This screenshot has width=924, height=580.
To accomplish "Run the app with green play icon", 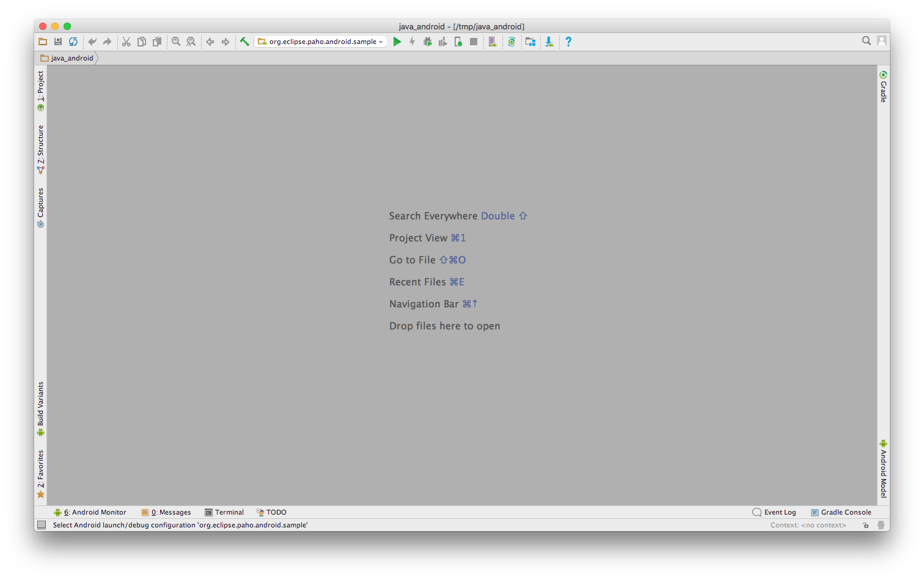I will (397, 42).
